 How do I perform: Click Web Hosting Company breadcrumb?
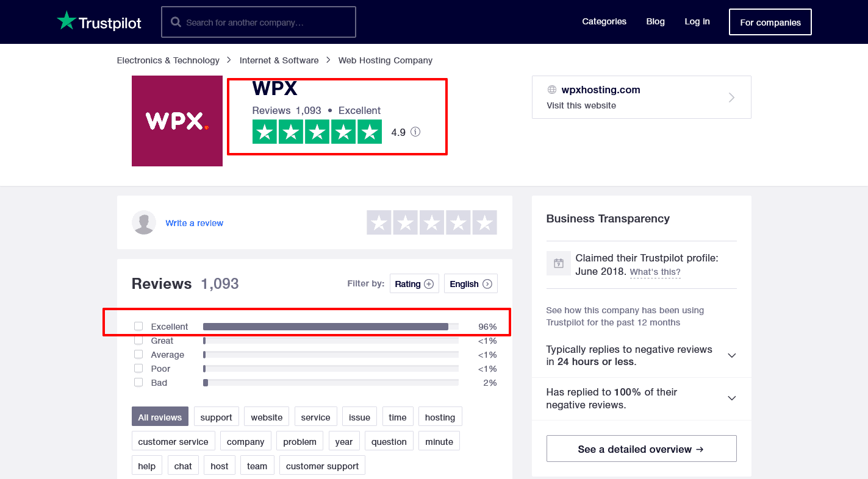[x=386, y=60]
